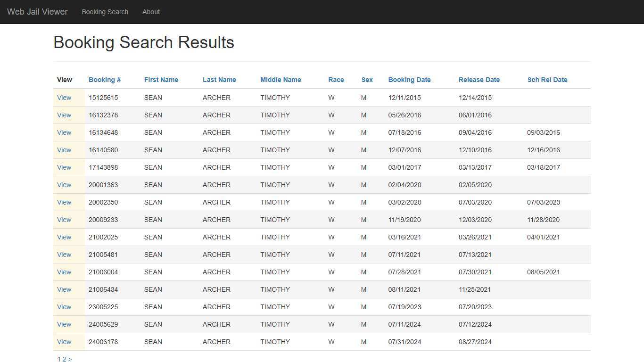Sort results by First Name

point(161,80)
